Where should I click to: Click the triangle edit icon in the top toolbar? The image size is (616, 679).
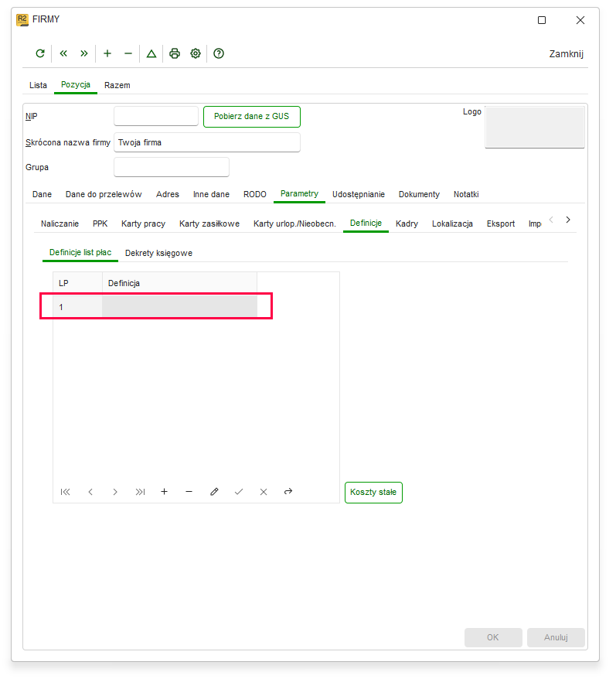(x=151, y=53)
